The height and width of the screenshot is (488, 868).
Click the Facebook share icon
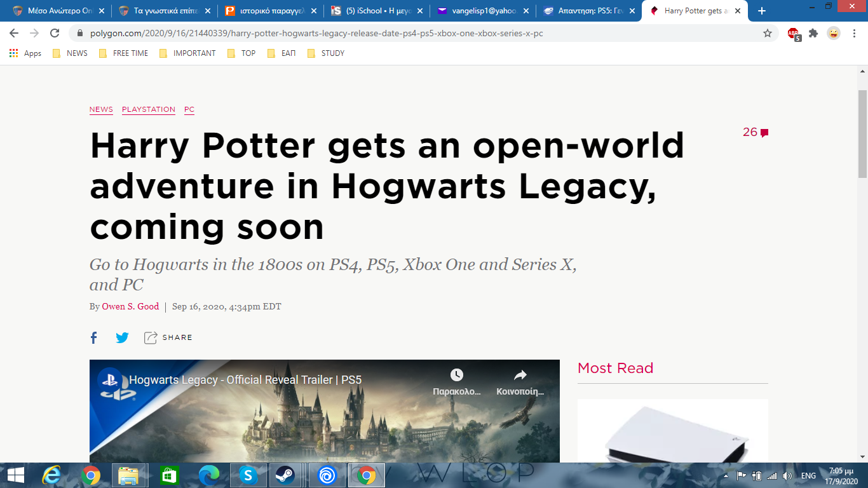point(94,337)
